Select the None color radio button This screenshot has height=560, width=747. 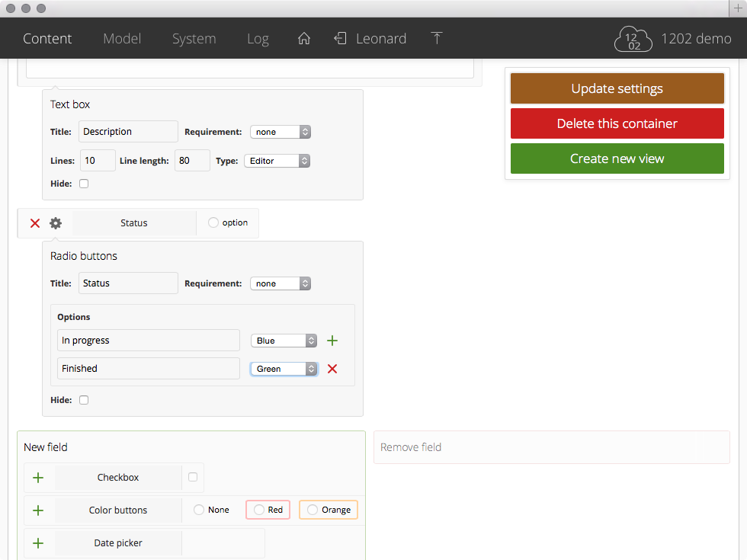pos(200,510)
